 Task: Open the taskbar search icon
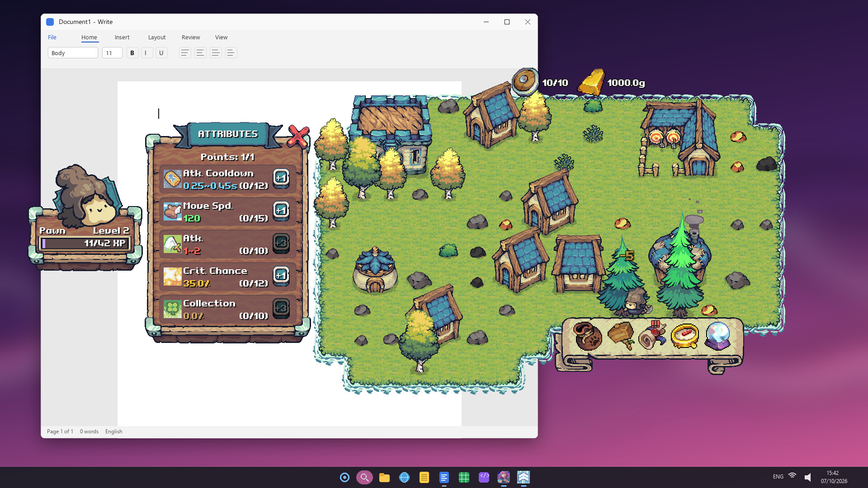tap(364, 477)
